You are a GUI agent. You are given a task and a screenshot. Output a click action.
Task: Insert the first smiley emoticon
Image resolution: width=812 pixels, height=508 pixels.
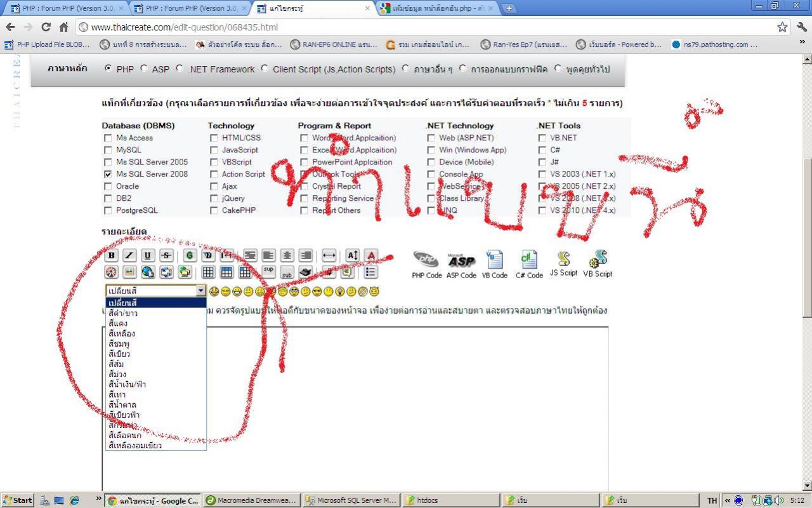(214, 291)
